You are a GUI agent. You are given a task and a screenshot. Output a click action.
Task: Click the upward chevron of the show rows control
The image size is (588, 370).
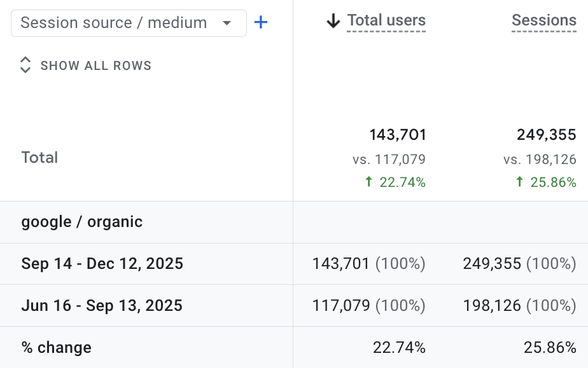[x=25, y=61]
